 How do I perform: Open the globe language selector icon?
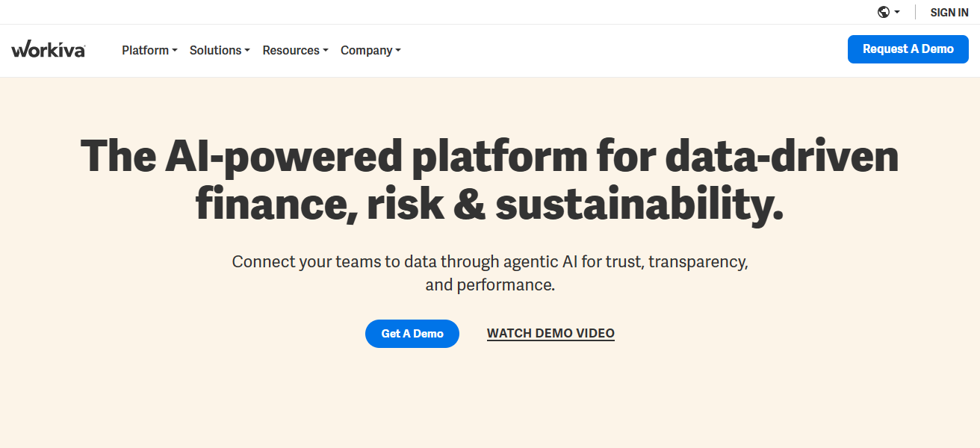[x=884, y=12]
